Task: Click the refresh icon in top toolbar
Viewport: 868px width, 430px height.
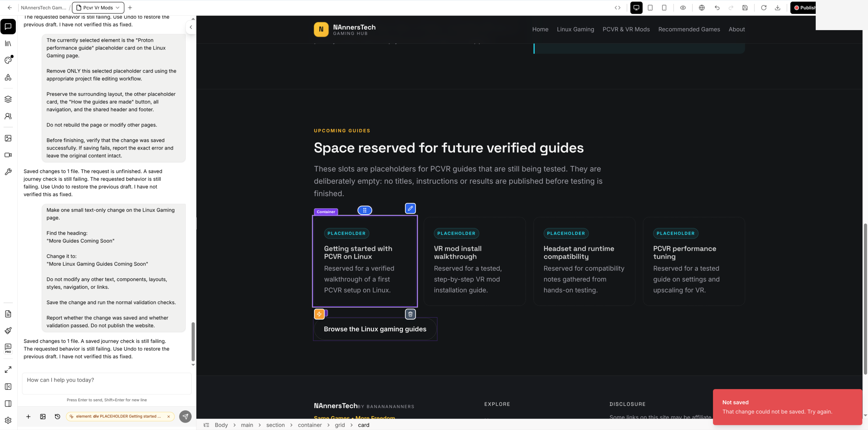Action: click(x=763, y=8)
